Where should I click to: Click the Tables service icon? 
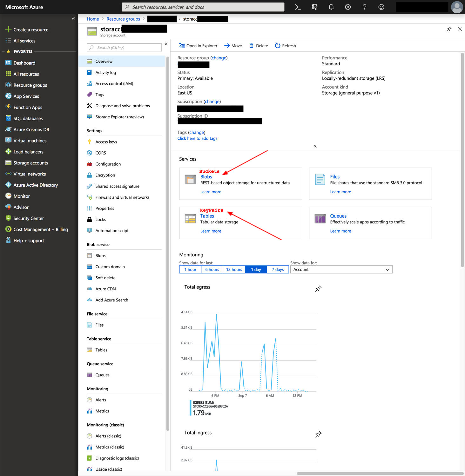tap(190, 219)
